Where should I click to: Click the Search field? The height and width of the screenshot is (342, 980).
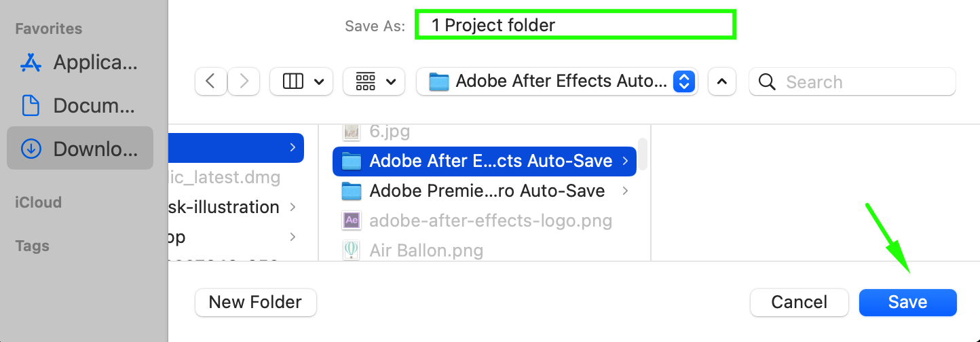(x=852, y=81)
